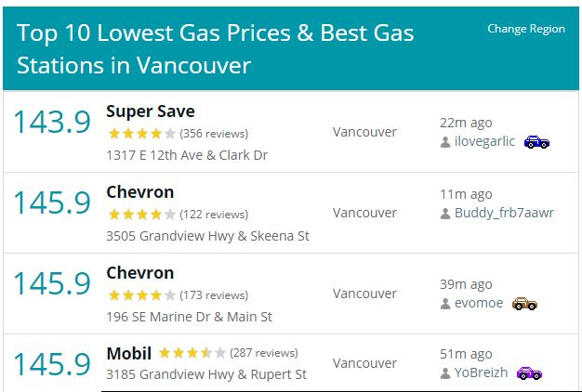Screen dimensions: 582x392
Task: Open user profile ilovegarlic
Action: 484,142
